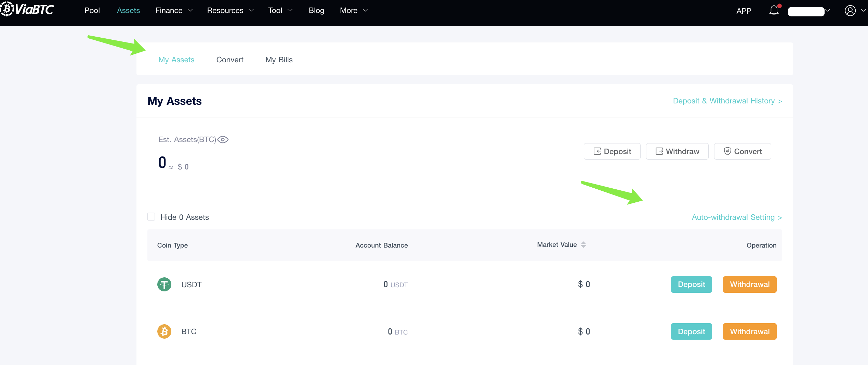Image resolution: width=868 pixels, height=365 pixels.
Task: Select the '0 USDT' balance value
Action: (x=396, y=285)
